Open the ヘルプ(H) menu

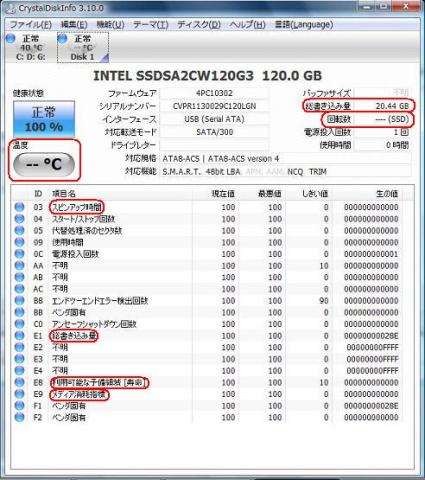click(x=247, y=25)
